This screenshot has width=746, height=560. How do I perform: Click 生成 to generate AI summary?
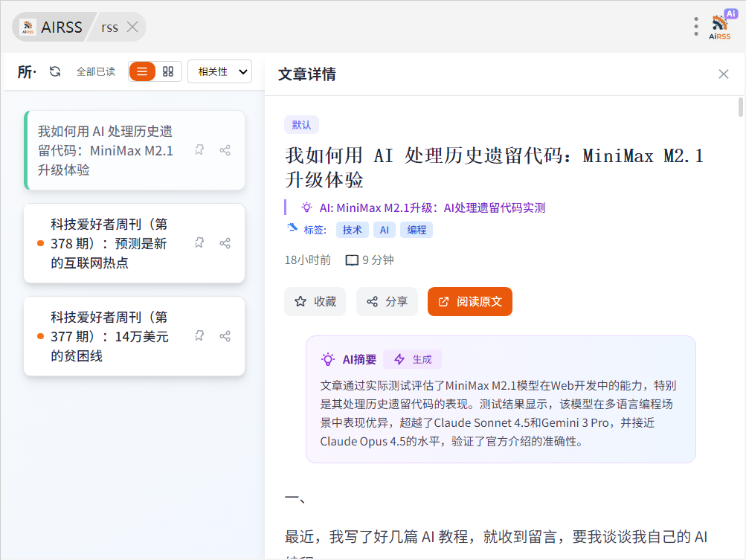point(413,359)
